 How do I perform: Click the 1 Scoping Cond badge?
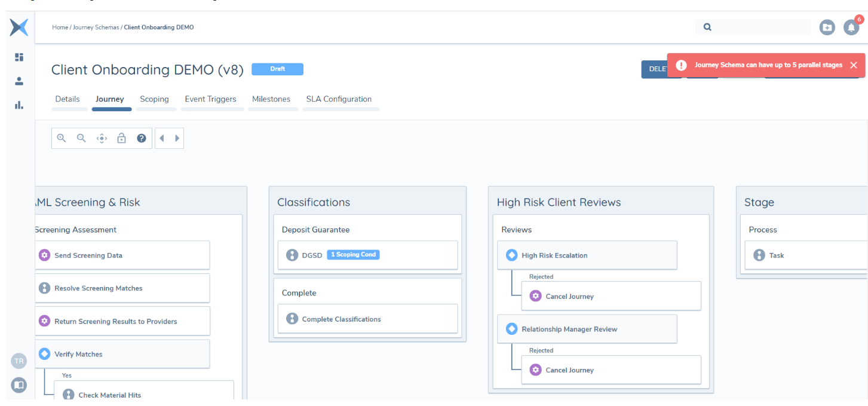coord(353,255)
